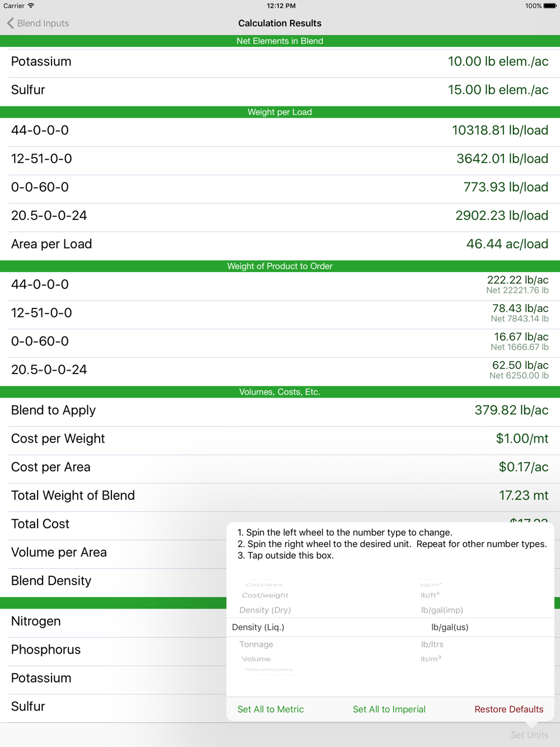560x747 pixels.
Task: Tap 62.50 lb/ac value
Action: click(520, 366)
